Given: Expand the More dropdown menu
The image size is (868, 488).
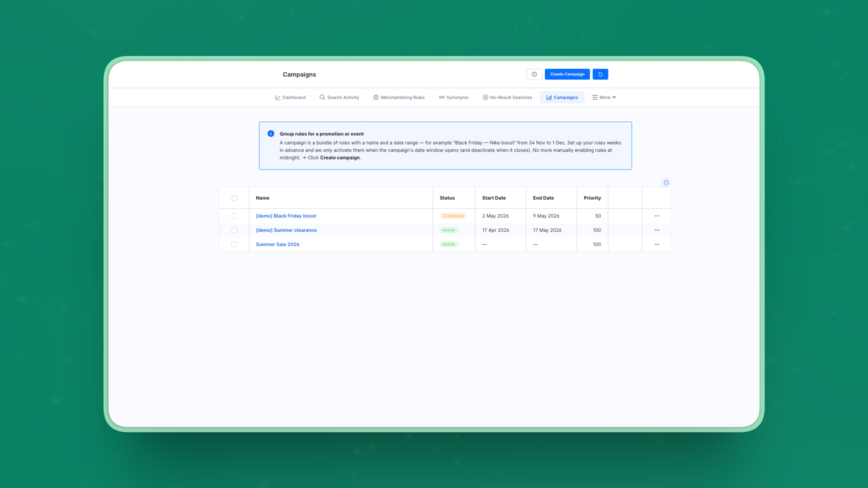Looking at the screenshot, I should pos(604,97).
